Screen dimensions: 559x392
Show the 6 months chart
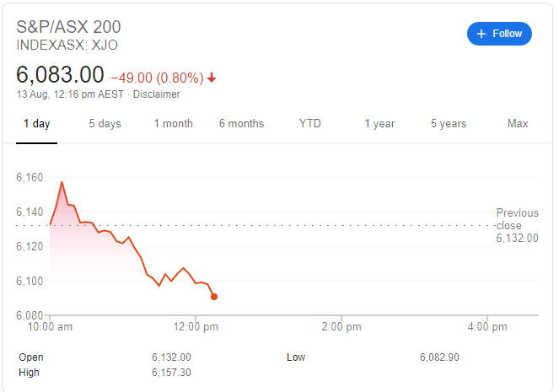tap(241, 124)
